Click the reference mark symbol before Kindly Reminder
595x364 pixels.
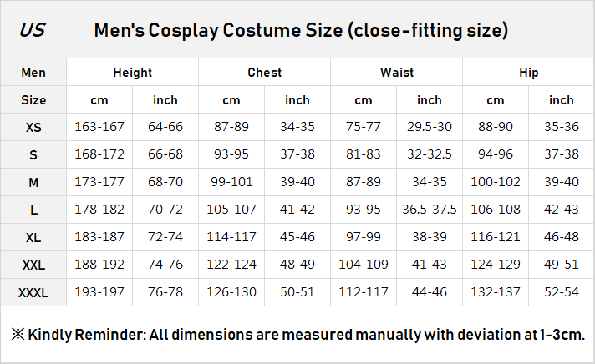coord(18,334)
